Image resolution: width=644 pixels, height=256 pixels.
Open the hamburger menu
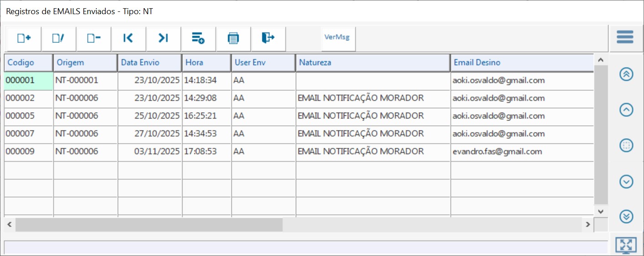pyautogui.click(x=625, y=37)
